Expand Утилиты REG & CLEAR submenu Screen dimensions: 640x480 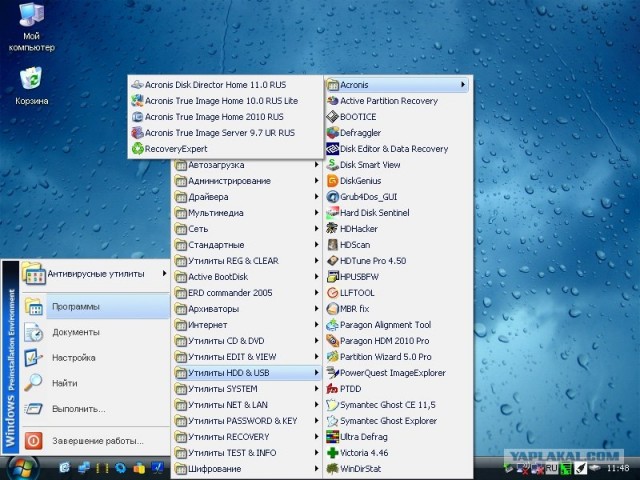(x=247, y=260)
